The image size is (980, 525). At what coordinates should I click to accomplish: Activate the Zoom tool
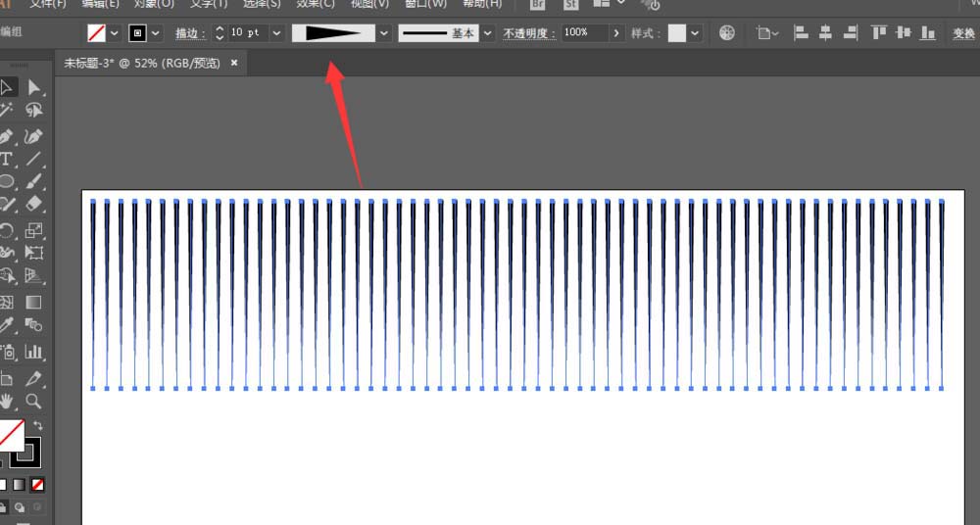33,402
